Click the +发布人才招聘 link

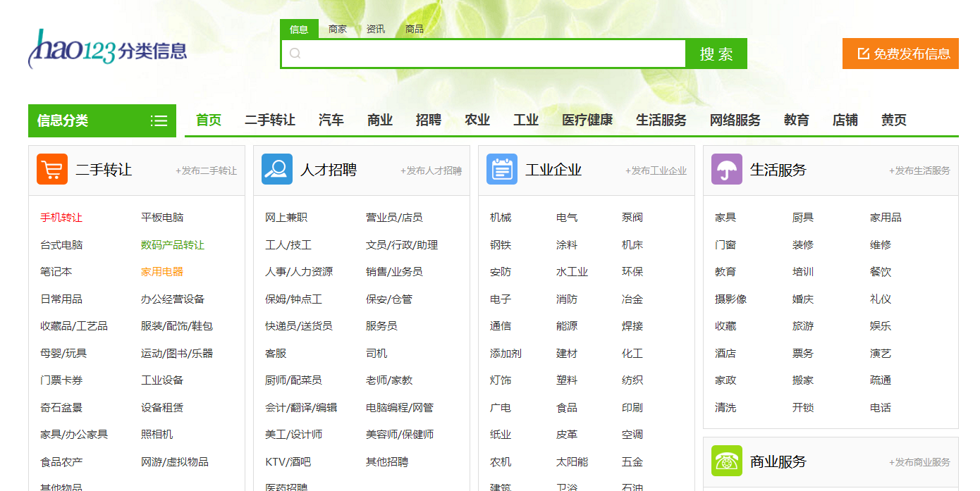(x=431, y=170)
